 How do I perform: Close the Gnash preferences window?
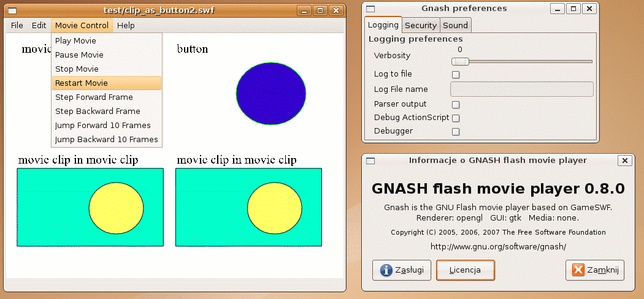click(589, 9)
